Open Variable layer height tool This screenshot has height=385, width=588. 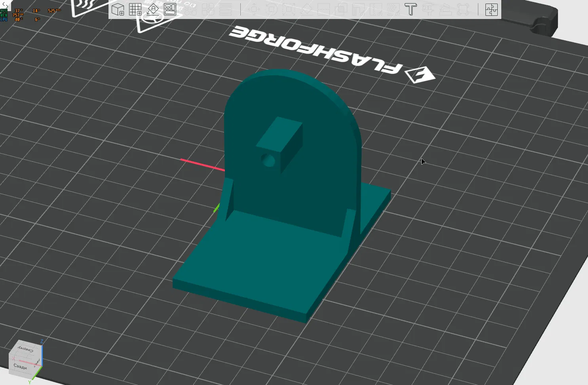point(226,9)
